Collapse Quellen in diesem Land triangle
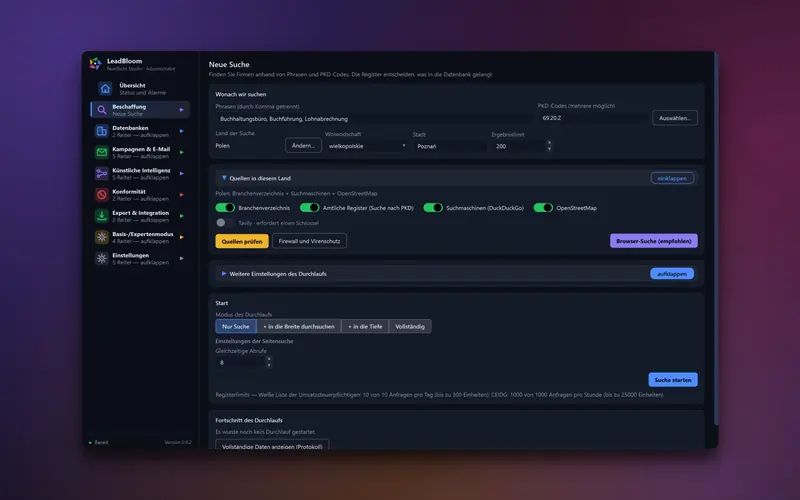 224,178
